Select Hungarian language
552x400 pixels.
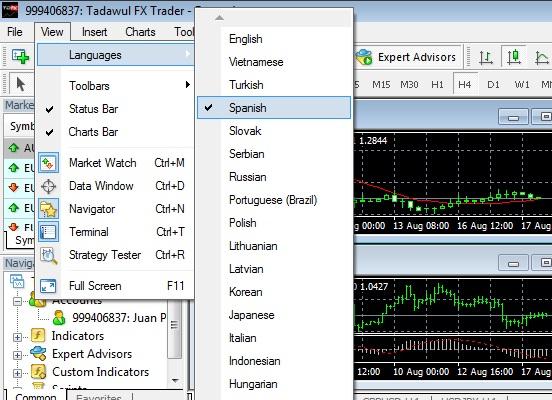pyautogui.click(x=274, y=384)
